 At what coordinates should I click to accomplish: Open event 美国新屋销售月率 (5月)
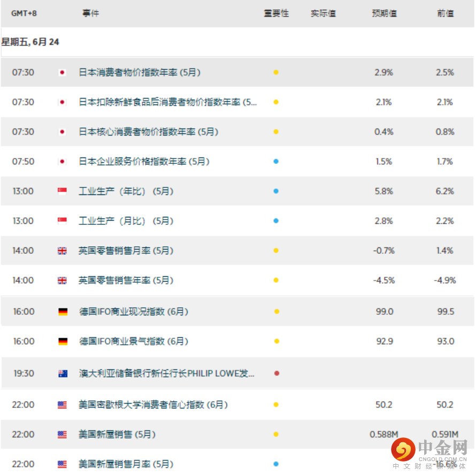[x=126, y=464]
